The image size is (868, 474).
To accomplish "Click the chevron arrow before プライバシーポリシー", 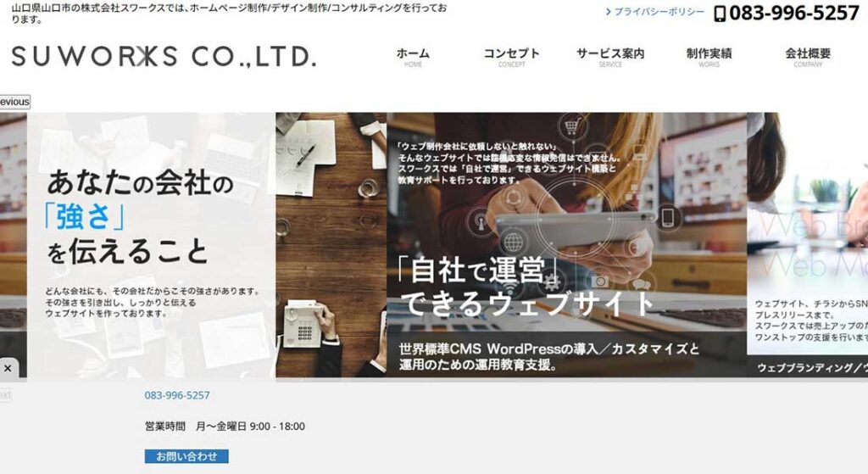I will pos(609,12).
